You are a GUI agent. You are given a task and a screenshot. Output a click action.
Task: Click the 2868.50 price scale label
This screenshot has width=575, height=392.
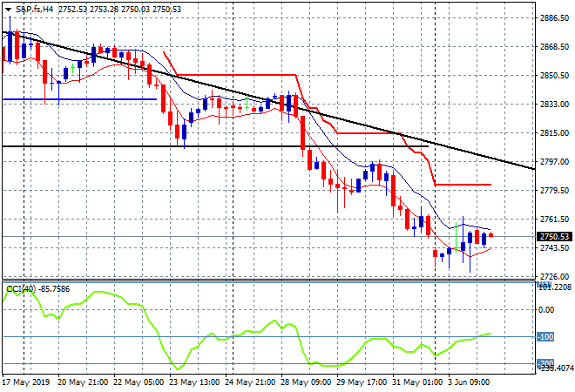point(555,47)
